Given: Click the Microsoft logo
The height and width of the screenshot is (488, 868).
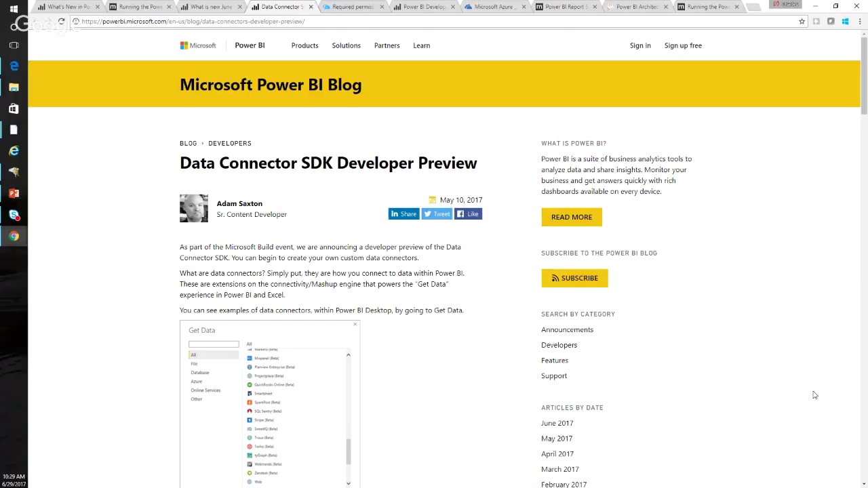Looking at the screenshot, I should 198,45.
